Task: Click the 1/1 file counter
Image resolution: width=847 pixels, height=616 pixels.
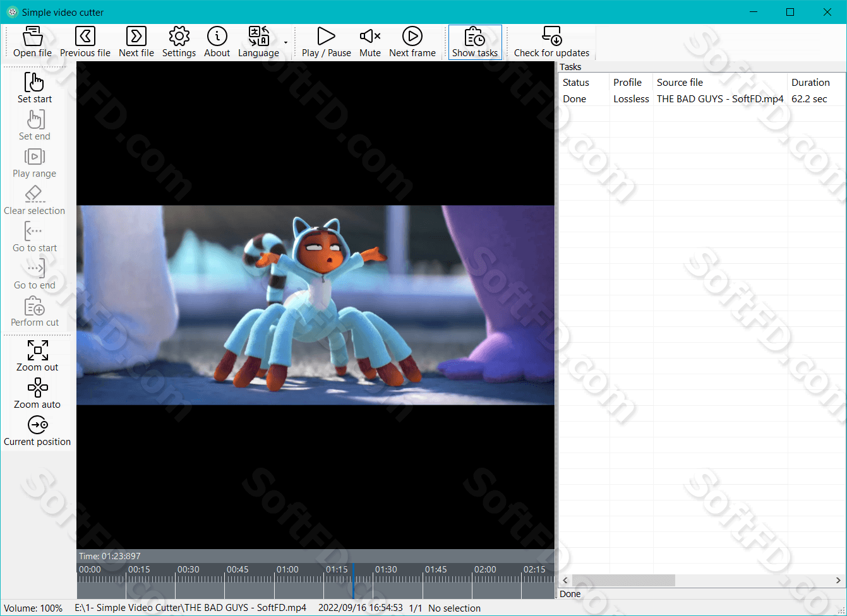Action: tap(416, 608)
